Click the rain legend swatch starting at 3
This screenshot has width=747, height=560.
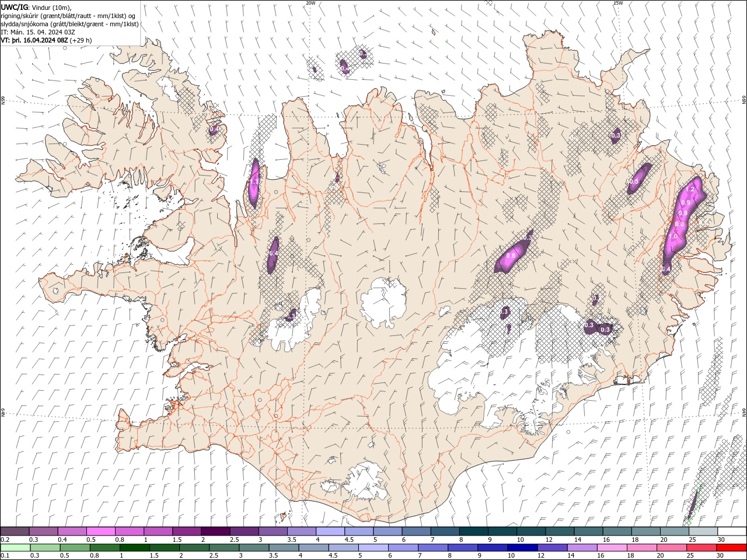pyautogui.click(x=253, y=548)
